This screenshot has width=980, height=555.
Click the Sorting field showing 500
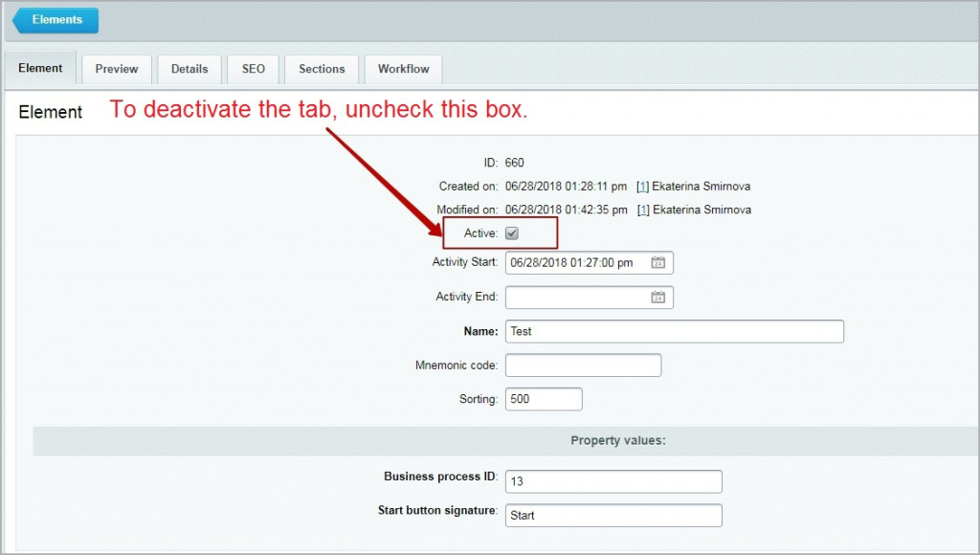click(x=544, y=399)
